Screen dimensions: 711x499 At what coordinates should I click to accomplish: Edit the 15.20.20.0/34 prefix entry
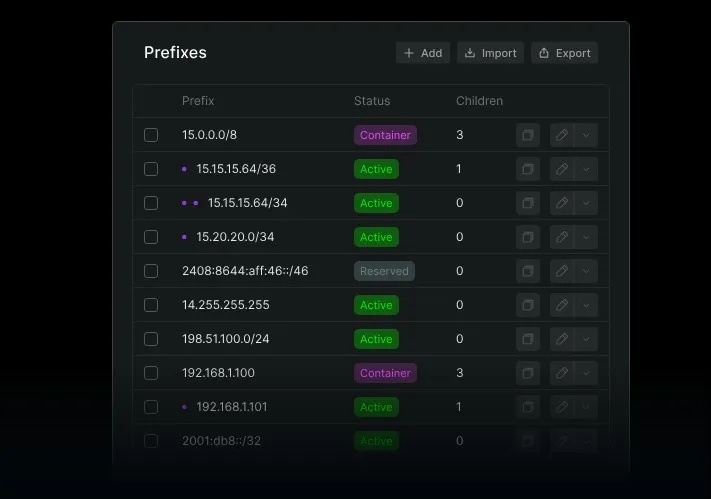(562, 237)
